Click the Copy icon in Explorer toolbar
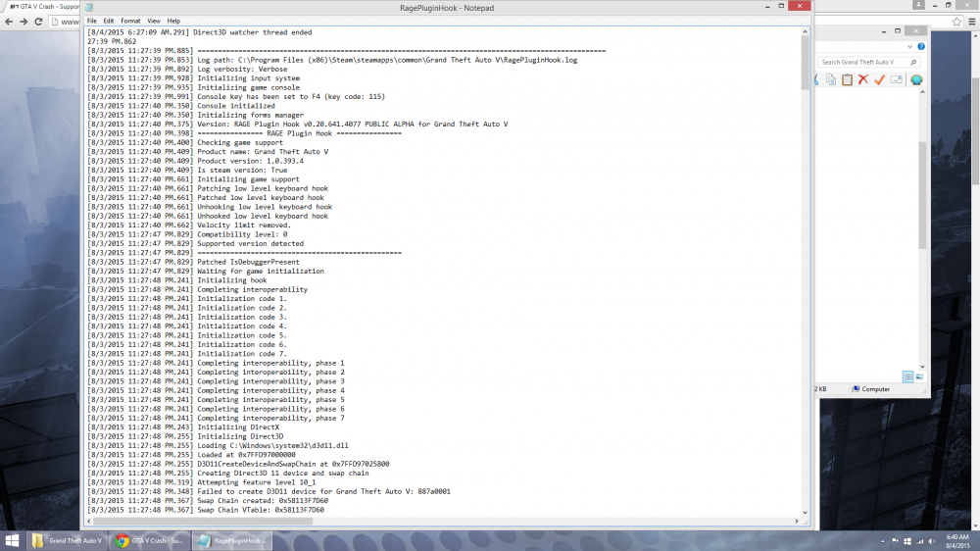 (x=831, y=79)
